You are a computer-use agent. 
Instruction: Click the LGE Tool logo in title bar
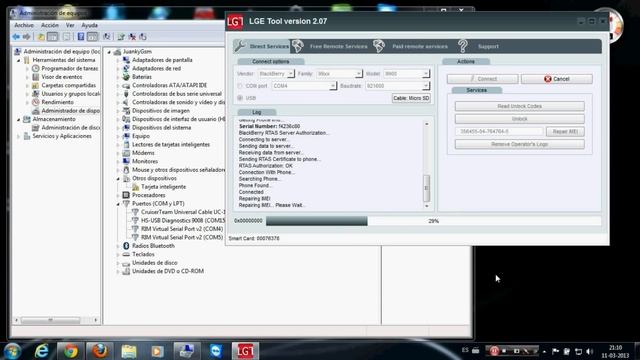(235, 22)
